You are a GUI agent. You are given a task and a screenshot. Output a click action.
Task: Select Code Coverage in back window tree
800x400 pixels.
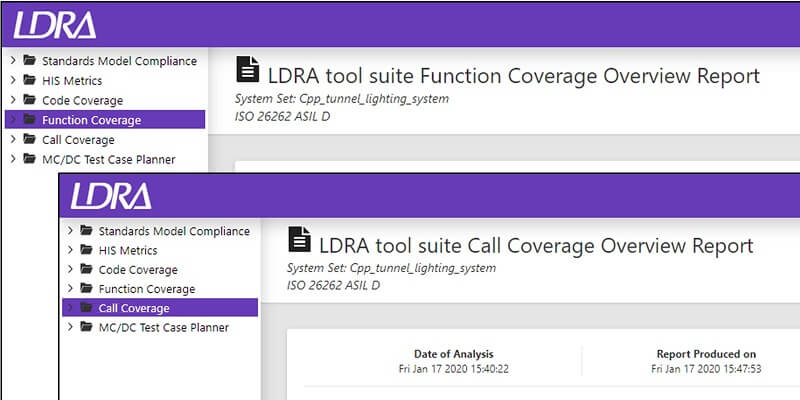[x=83, y=101]
